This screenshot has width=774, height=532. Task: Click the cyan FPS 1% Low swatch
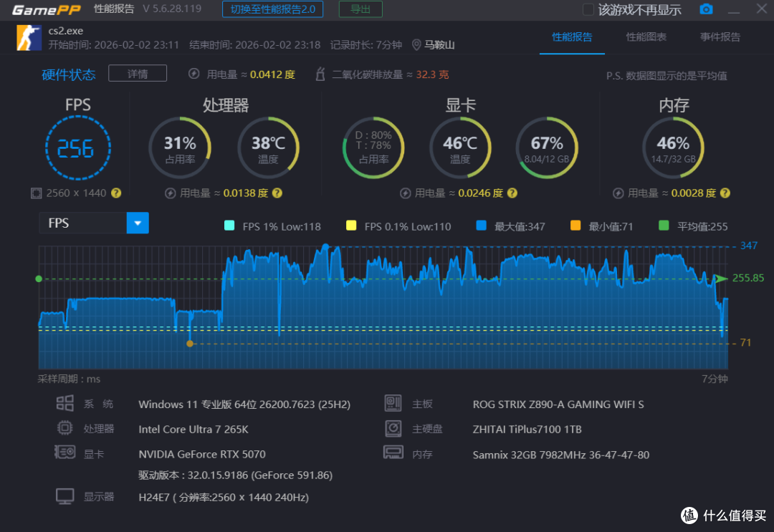(229, 226)
